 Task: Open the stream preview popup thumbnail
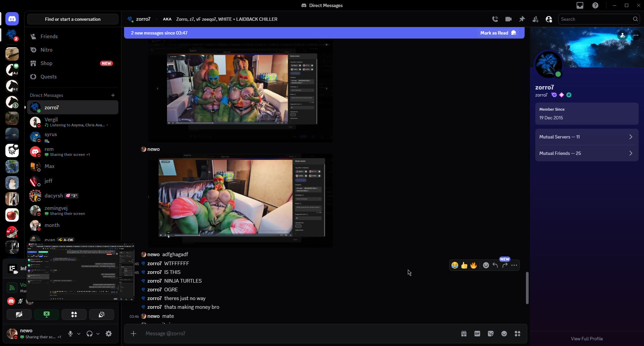click(80, 272)
